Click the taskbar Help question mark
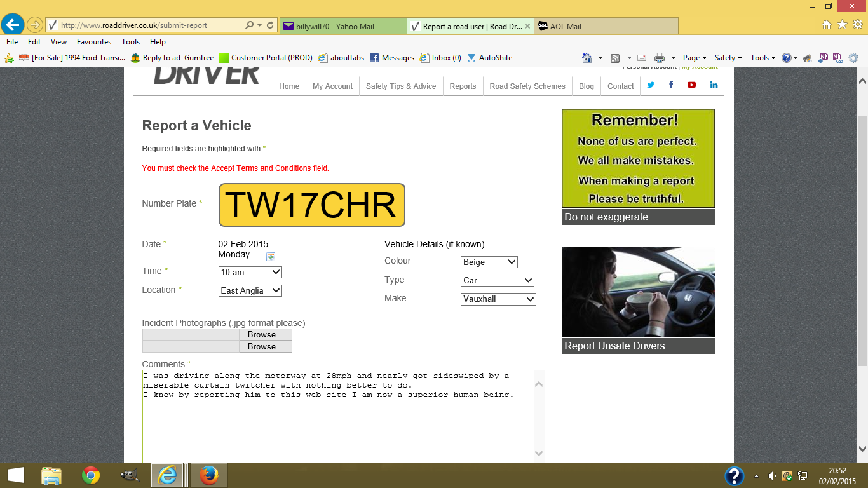 click(x=734, y=476)
